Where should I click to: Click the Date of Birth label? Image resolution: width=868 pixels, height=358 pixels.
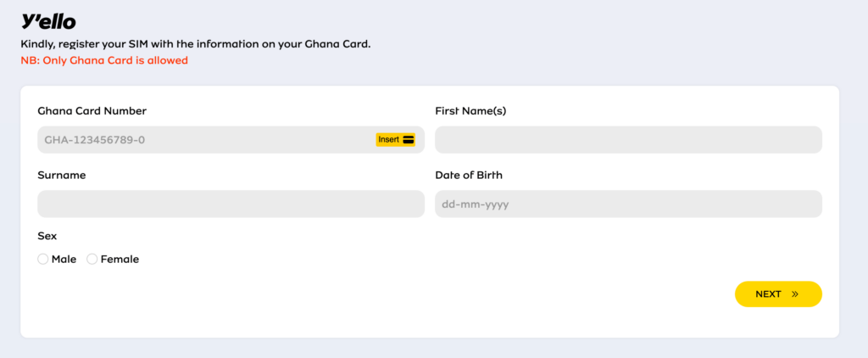click(468, 175)
